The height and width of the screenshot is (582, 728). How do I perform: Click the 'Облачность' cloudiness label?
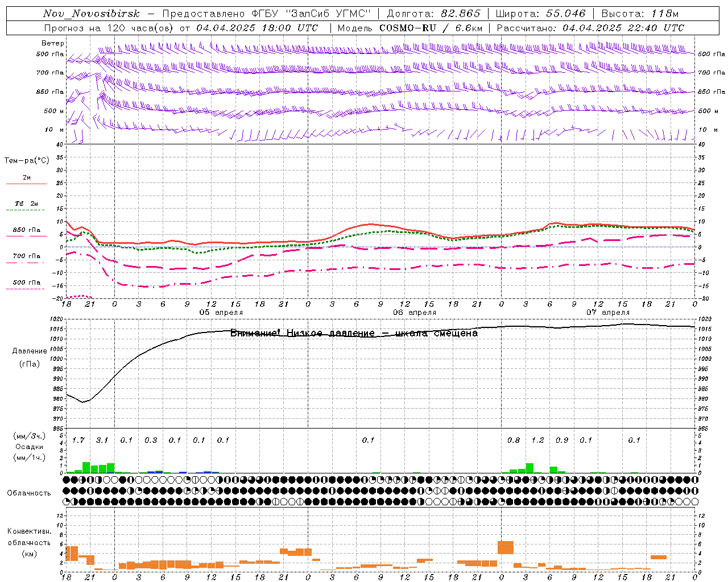pos(29,493)
